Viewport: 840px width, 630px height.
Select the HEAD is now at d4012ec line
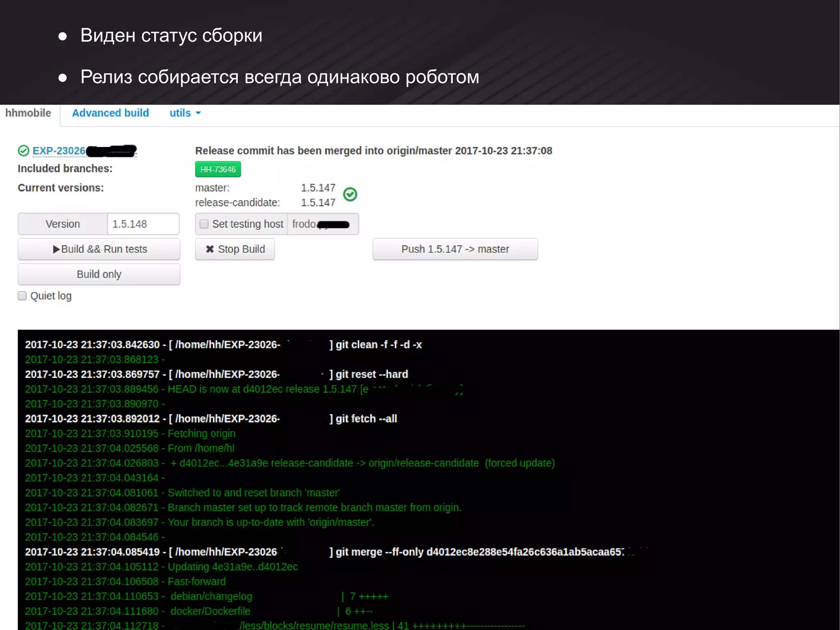tap(244, 389)
